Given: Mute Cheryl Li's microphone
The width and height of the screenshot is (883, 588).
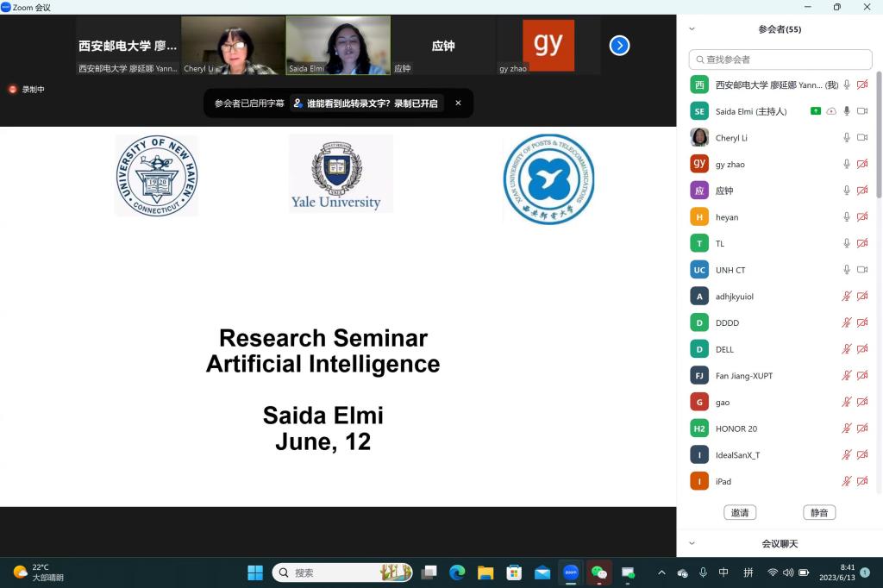Looking at the screenshot, I should (847, 137).
